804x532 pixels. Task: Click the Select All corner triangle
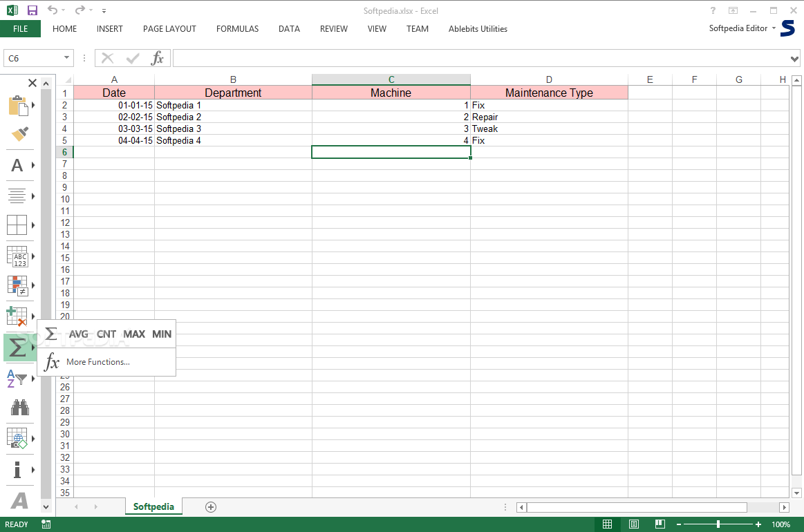tap(68, 80)
